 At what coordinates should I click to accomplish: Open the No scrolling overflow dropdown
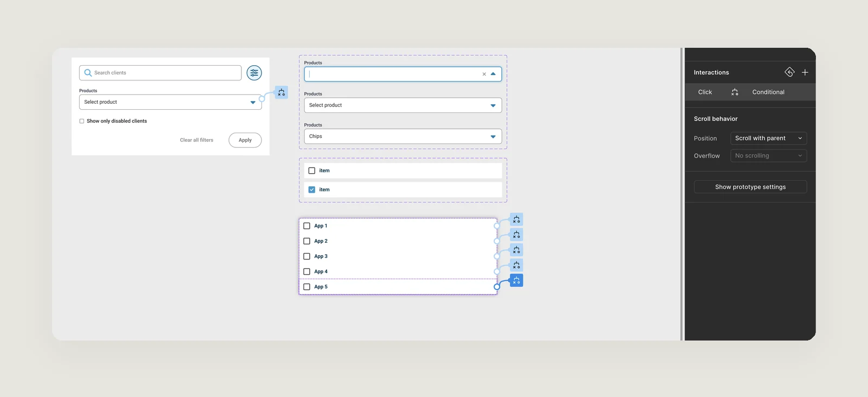(769, 156)
